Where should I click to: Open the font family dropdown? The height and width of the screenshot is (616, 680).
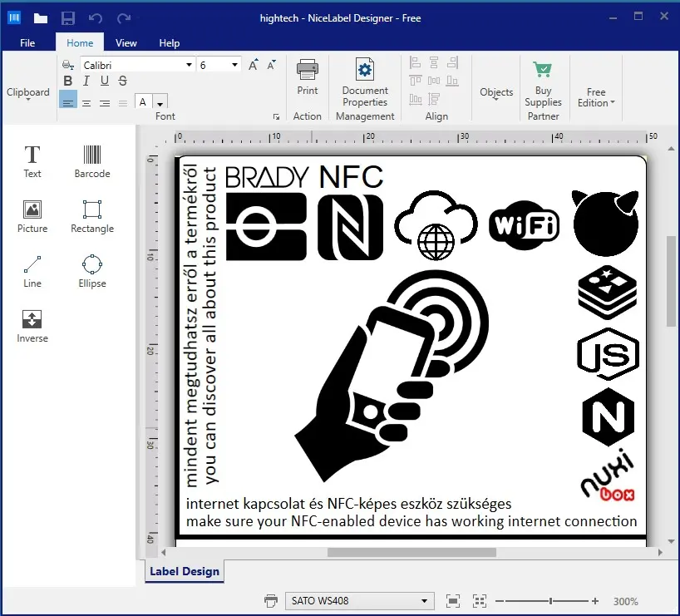coord(189,65)
